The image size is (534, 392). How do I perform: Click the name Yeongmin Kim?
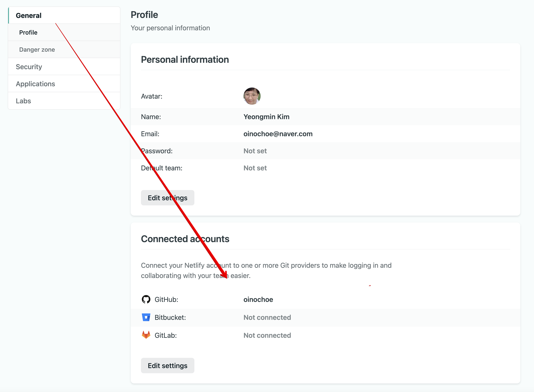tap(266, 117)
